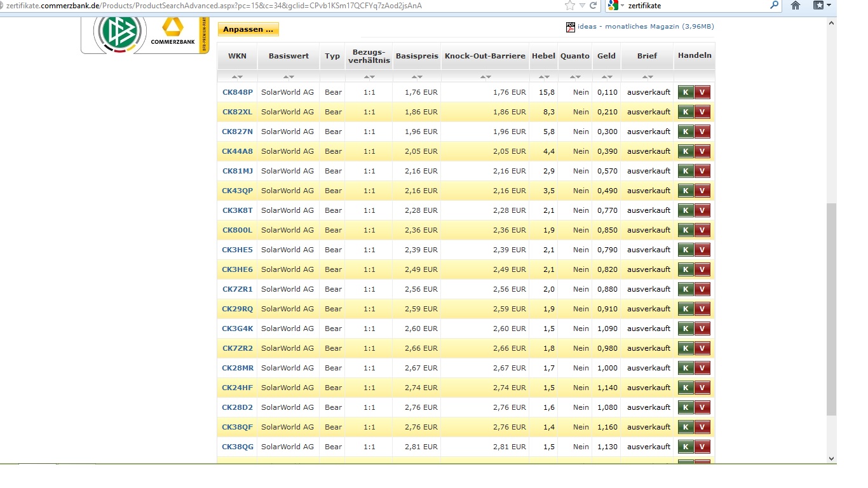Click the search magnifier in the search box

tap(773, 6)
